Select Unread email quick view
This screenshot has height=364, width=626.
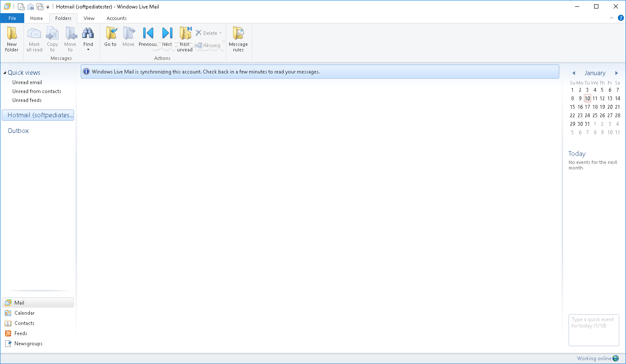click(x=27, y=82)
